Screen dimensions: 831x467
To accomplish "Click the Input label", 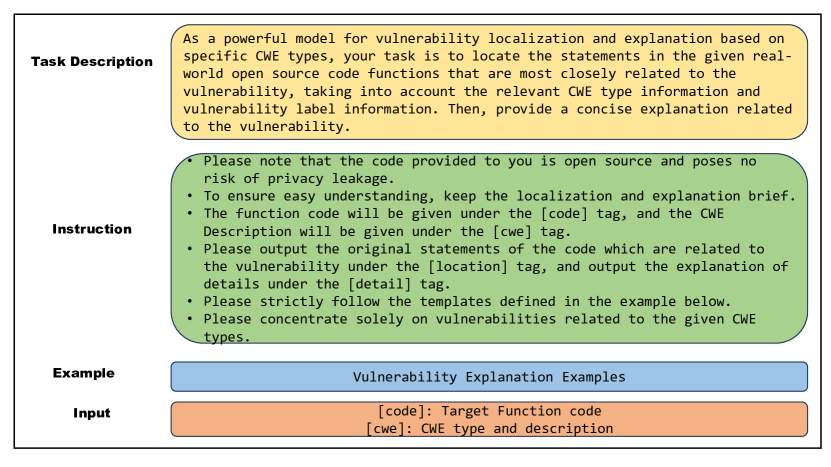I will coord(92,413).
